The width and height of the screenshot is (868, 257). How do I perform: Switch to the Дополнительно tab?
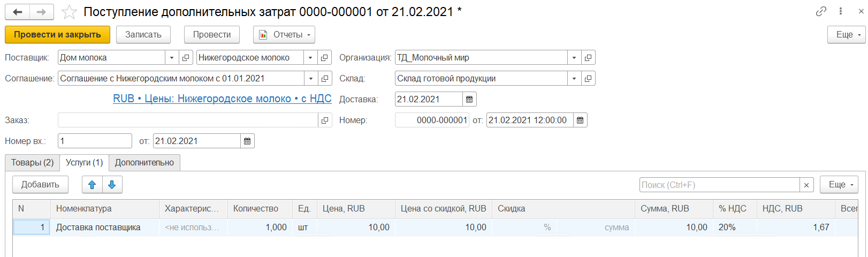[x=144, y=162]
